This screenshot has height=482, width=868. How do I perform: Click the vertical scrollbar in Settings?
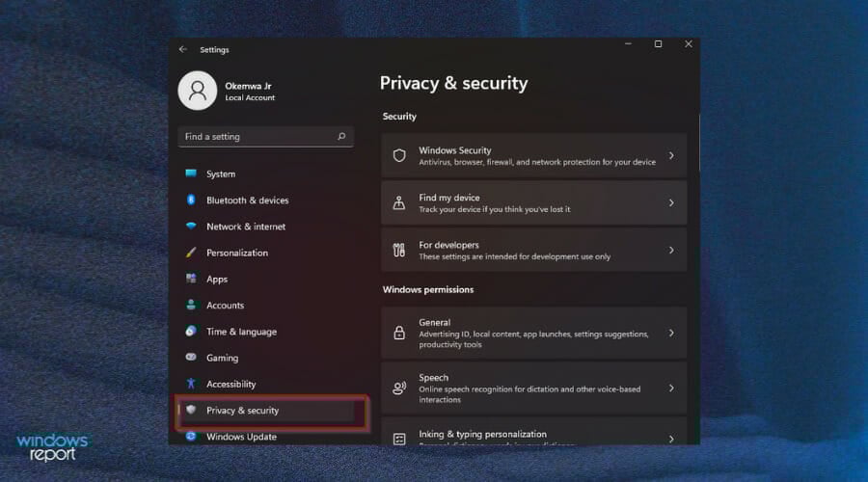coord(698,143)
